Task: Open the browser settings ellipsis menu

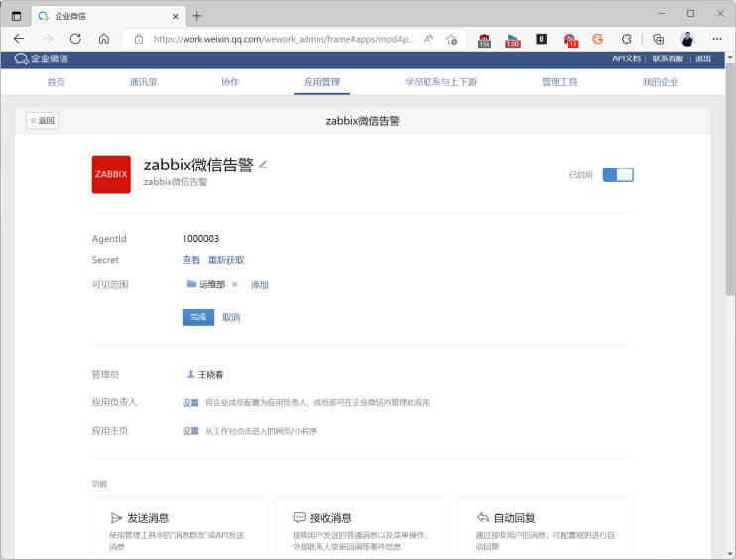Action: pyautogui.click(x=717, y=39)
